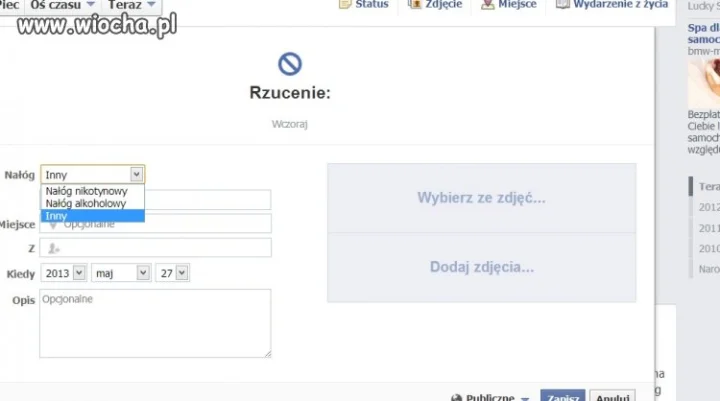Click the Opis description text area
Image resolution: width=720 pixels, height=401 pixels.
click(155, 323)
